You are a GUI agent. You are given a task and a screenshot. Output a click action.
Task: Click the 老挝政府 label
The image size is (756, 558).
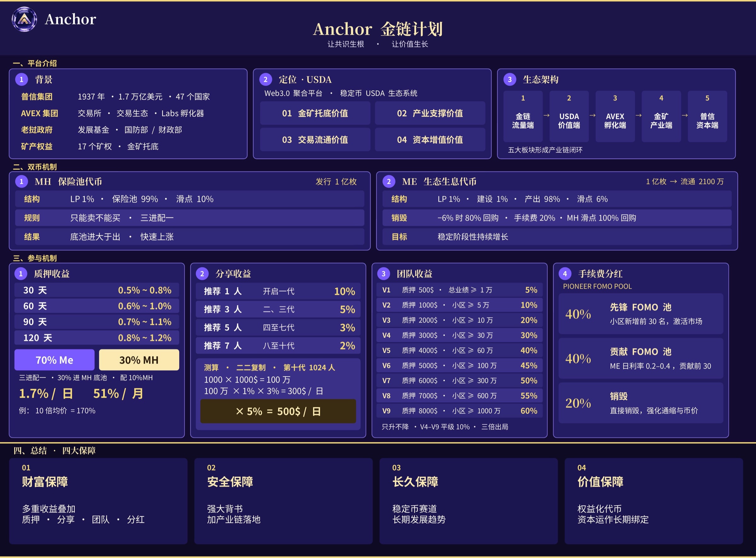click(37, 130)
